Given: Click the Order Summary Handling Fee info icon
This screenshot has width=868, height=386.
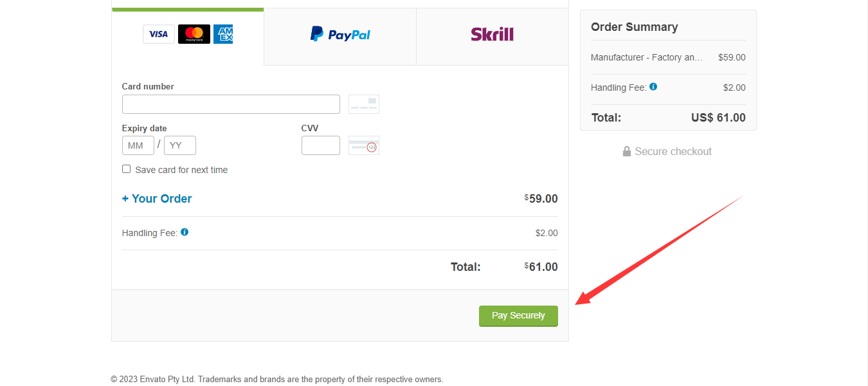Looking at the screenshot, I should click(653, 87).
